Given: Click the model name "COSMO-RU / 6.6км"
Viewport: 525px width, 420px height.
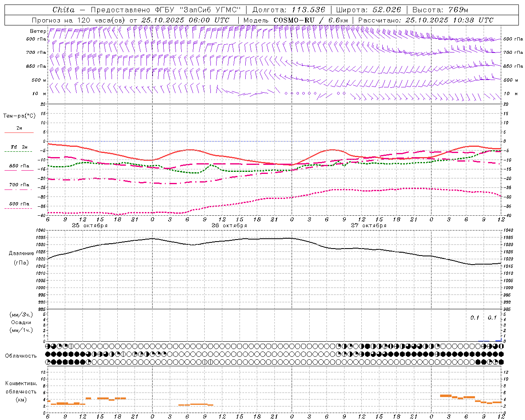Looking at the screenshot, I should point(311,20).
